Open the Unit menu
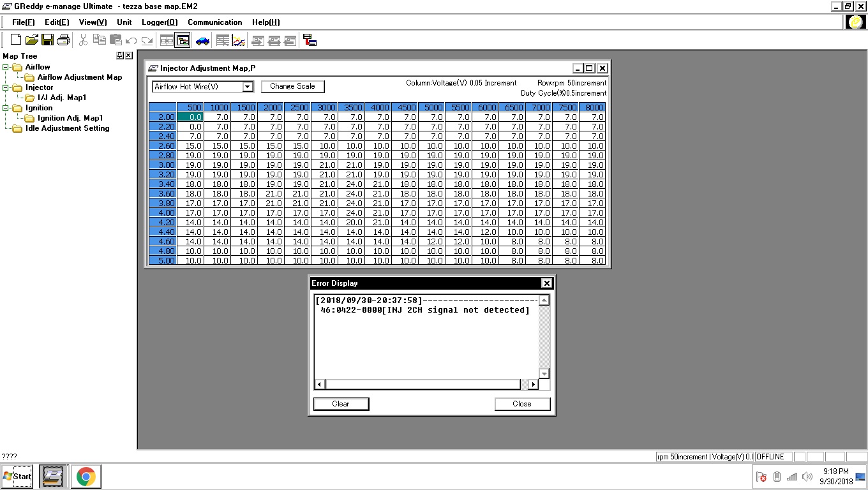The height and width of the screenshot is (490, 868). coord(124,22)
